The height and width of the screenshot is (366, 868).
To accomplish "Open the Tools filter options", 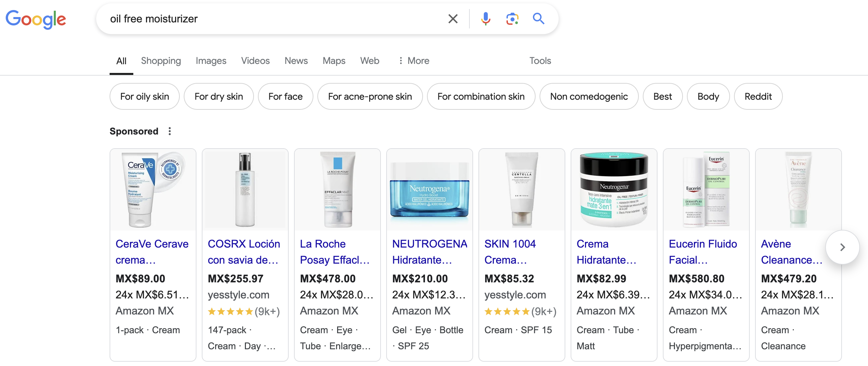I will (540, 61).
